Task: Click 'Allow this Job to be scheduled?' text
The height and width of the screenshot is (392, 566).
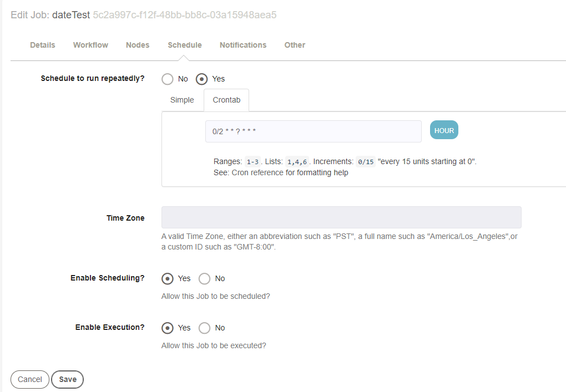Action: pyautogui.click(x=215, y=297)
